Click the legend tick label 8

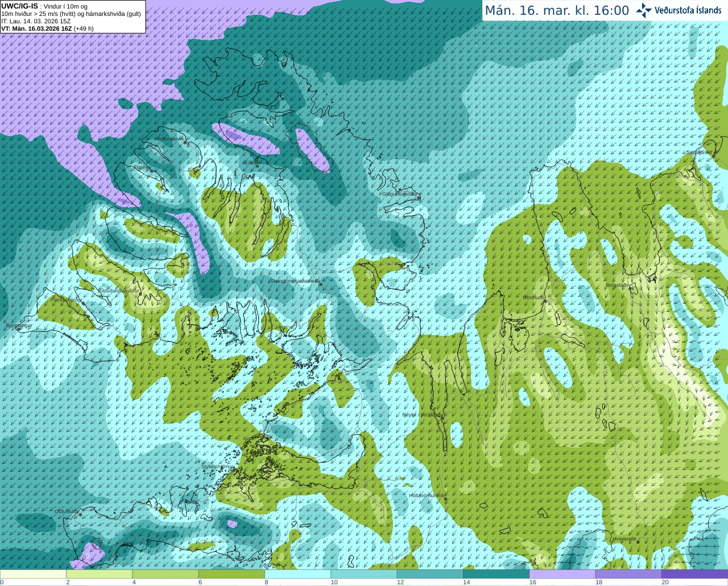(x=266, y=582)
